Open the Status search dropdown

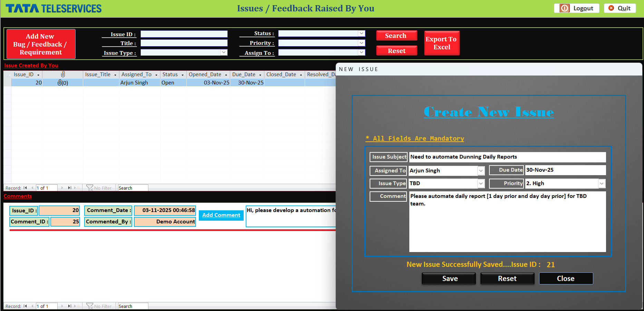361,33
